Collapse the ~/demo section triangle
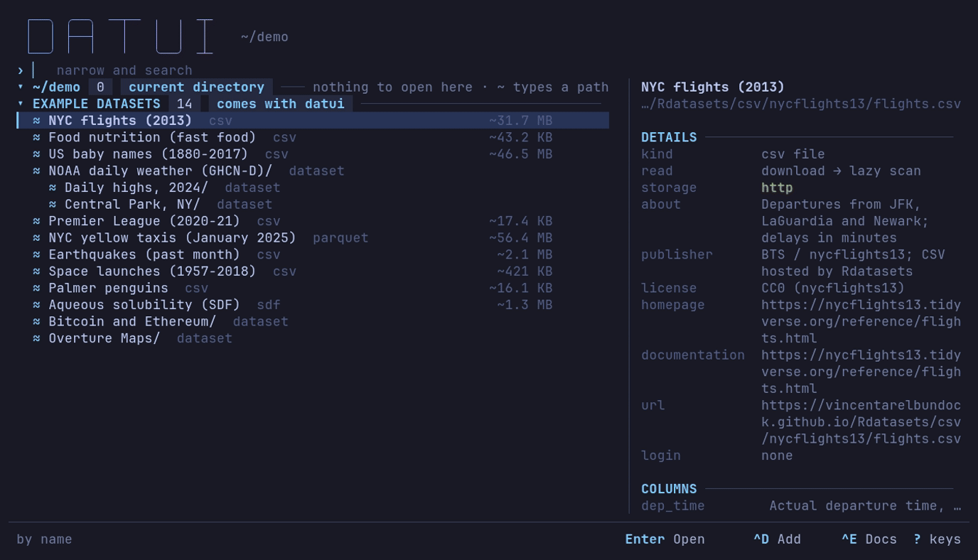Viewport: 978px width, 560px height. click(21, 87)
